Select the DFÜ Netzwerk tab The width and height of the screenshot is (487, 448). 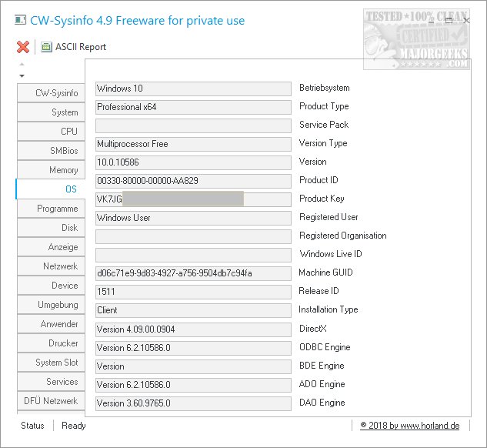tap(51, 401)
